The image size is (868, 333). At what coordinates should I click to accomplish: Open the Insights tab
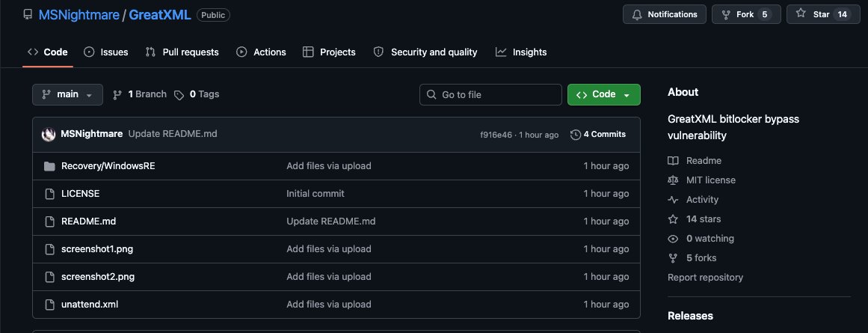pos(521,52)
